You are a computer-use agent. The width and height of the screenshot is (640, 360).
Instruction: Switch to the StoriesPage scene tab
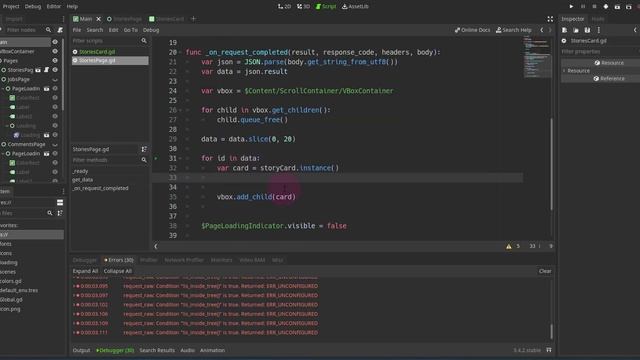tap(124, 19)
